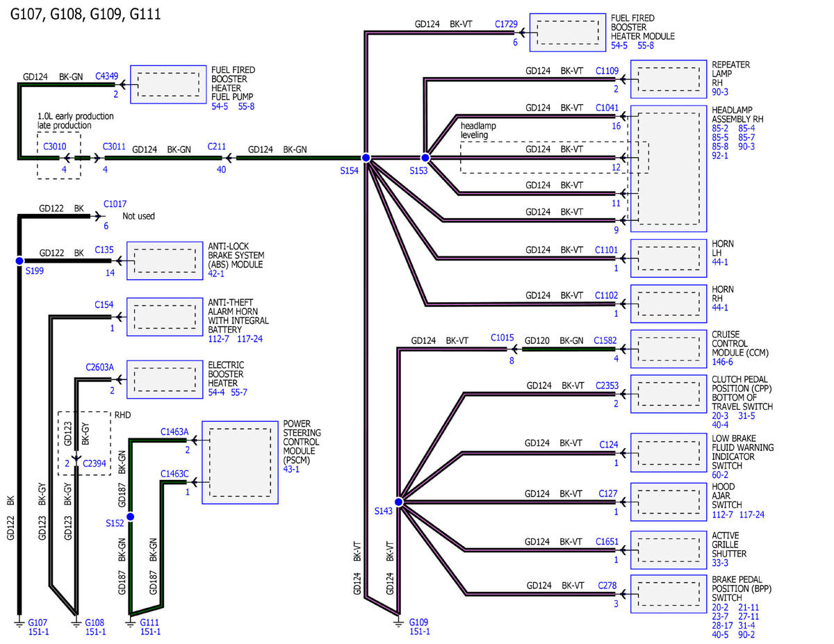The height and width of the screenshot is (644, 834).
Task: Open the G108 ground label link
Action: [95, 622]
